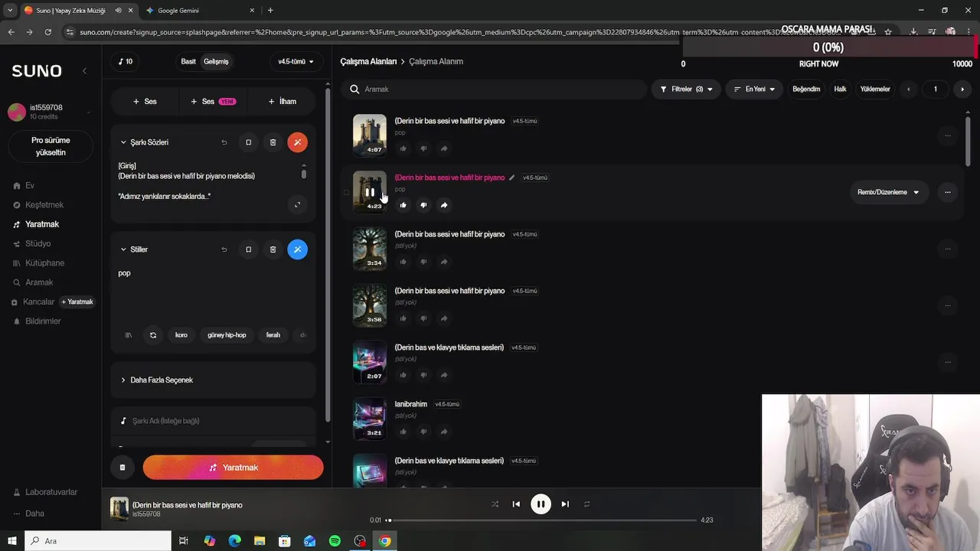Click Çalışma Alanları breadcrumb link
Screen dimensions: 980x551
tap(368, 61)
